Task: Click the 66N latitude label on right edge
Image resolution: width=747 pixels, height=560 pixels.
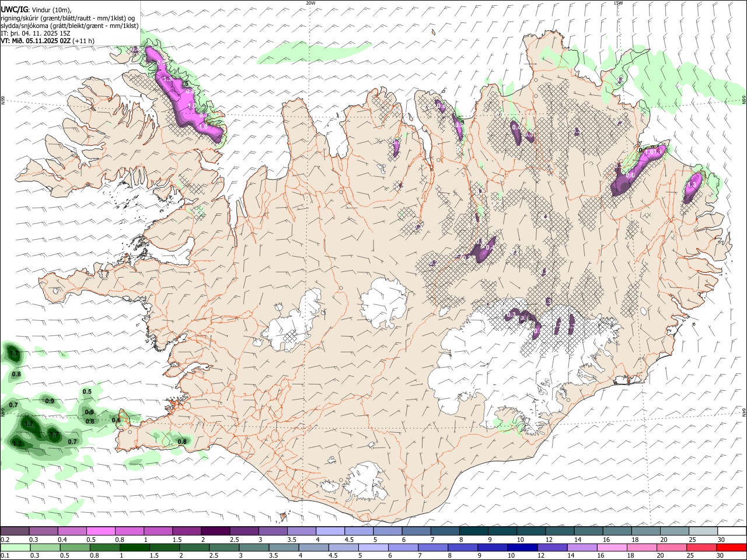Action: click(744, 100)
